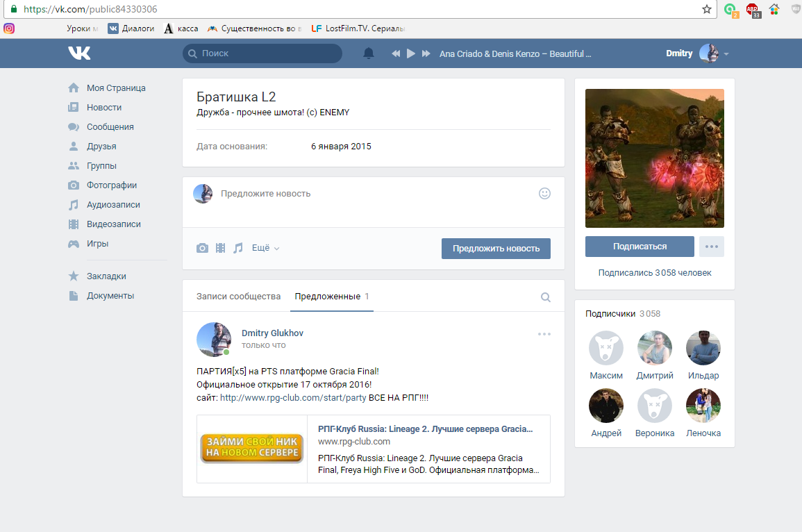Go to Моя Страница
802x532 pixels.
coord(116,88)
